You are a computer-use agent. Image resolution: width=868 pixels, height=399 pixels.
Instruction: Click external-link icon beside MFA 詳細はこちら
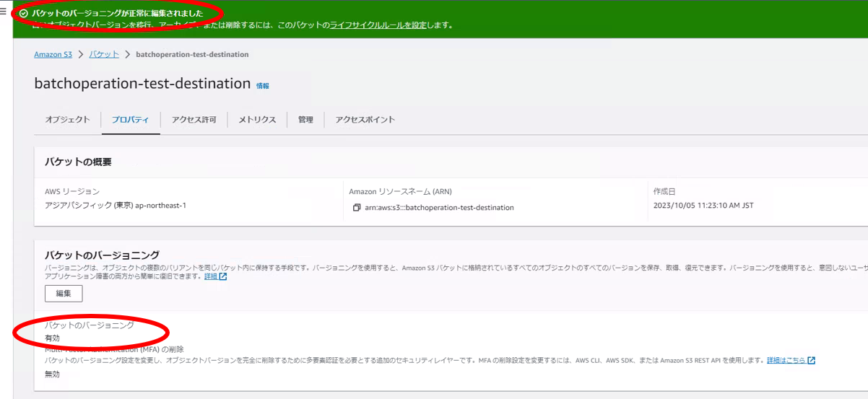pos(812,361)
